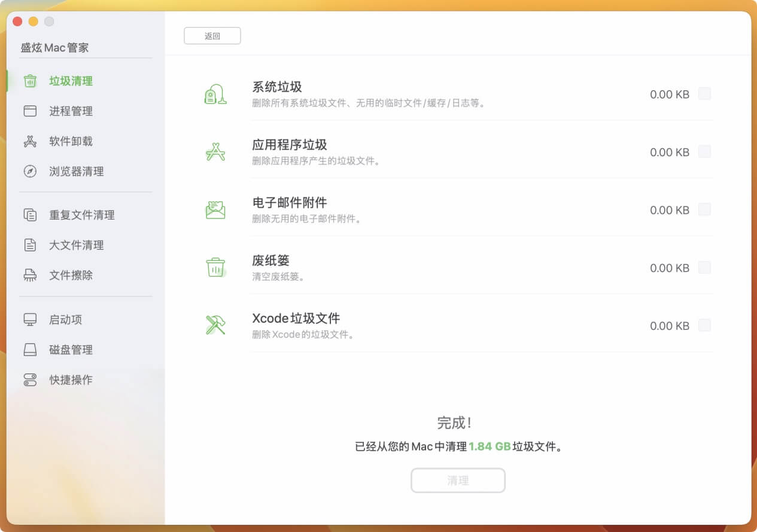This screenshot has width=757, height=532.
Task: Click the 磁盘管理 disk icon
Action: click(29, 349)
